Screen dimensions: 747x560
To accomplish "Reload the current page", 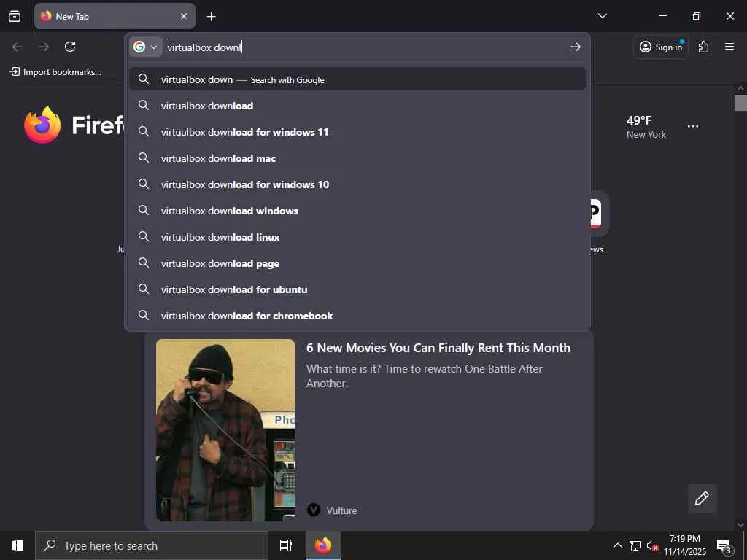I will 70,47.
